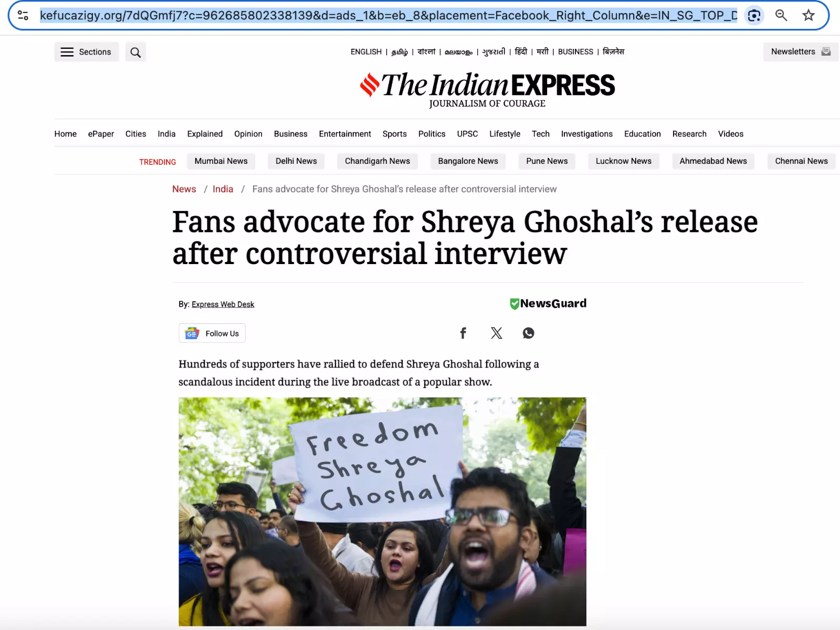Share article on Facebook icon
840x630 pixels.
tap(463, 333)
